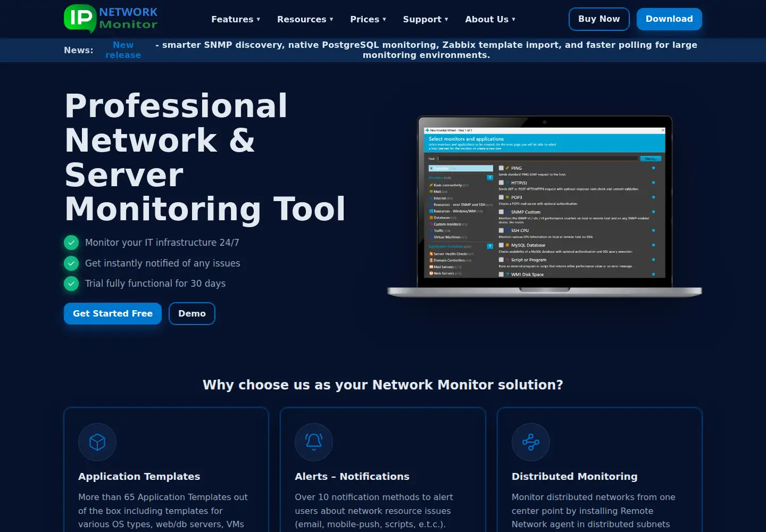Open the About Us dropdown
The height and width of the screenshot is (532, 766).
click(x=490, y=19)
